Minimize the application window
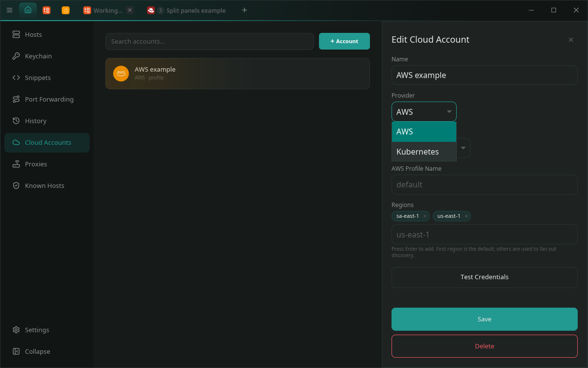 [x=531, y=10]
